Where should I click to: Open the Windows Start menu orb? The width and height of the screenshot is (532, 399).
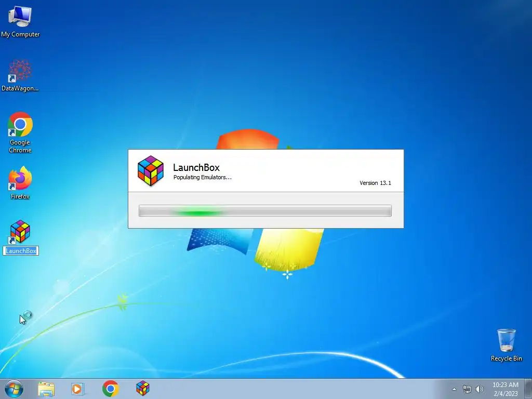click(14, 389)
